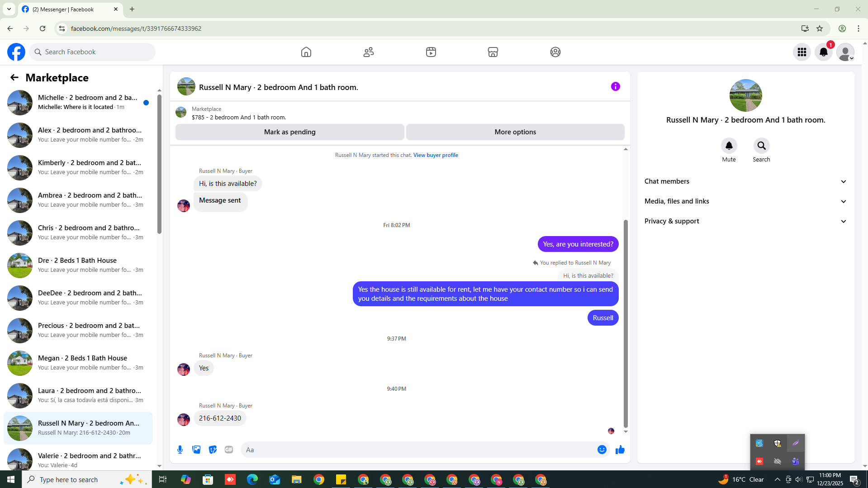The height and width of the screenshot is (488, 868).
Task: Show hidden tray icons chevron
Action: click(x=777, y=479)
